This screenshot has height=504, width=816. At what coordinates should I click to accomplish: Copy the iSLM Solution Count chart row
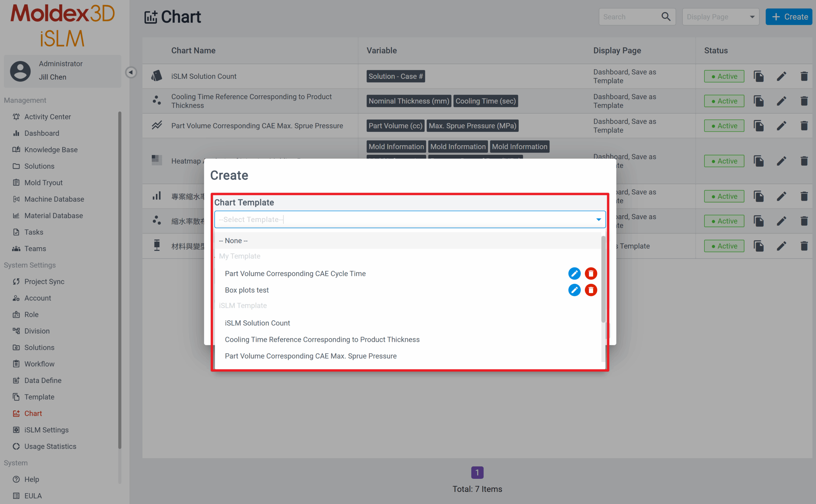tap(759, 76)
